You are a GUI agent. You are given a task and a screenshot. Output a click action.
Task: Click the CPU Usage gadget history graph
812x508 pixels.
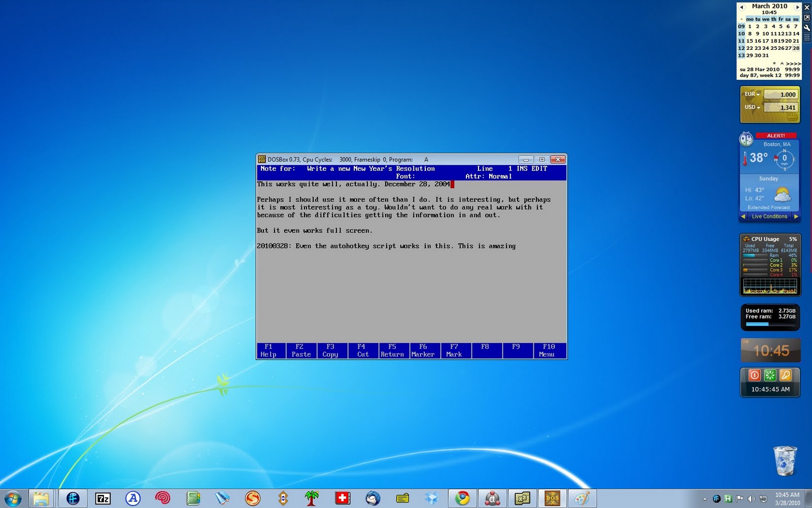coord(770,286)
